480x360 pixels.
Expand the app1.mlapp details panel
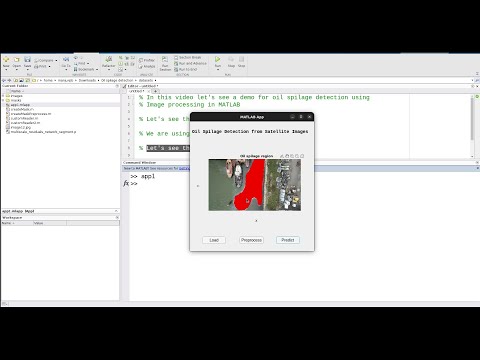pos(116,211)
